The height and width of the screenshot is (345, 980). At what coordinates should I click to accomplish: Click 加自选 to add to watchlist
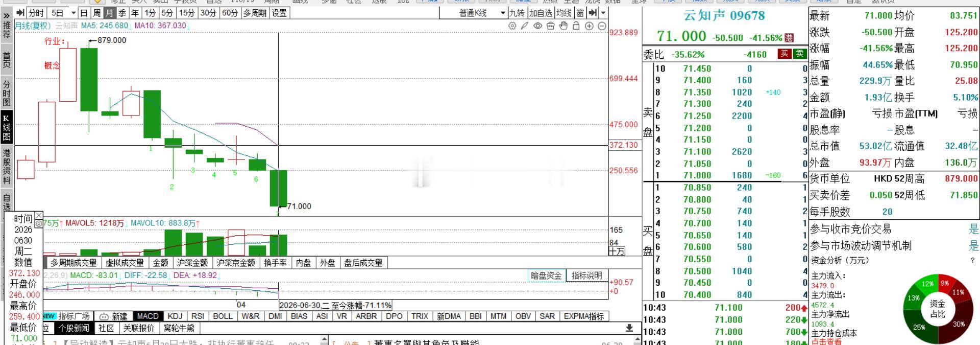(541, 13)
